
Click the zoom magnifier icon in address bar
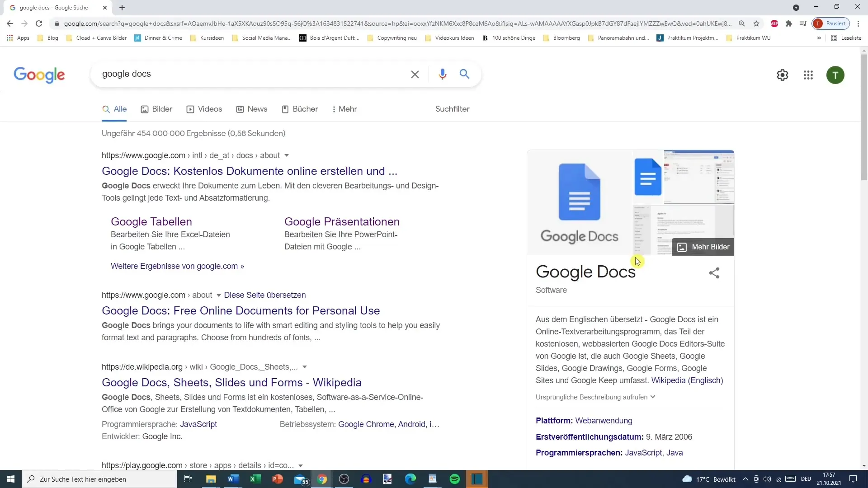(742, 23)
